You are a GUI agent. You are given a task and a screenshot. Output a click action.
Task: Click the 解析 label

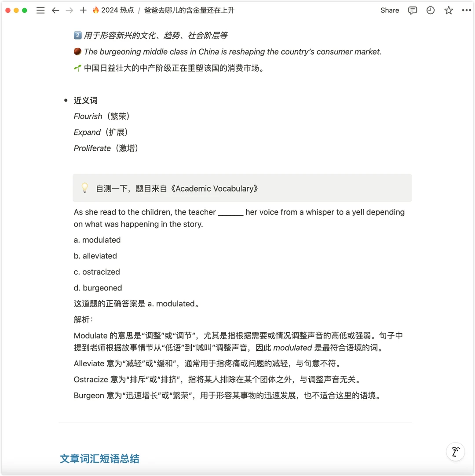point(83,320)
